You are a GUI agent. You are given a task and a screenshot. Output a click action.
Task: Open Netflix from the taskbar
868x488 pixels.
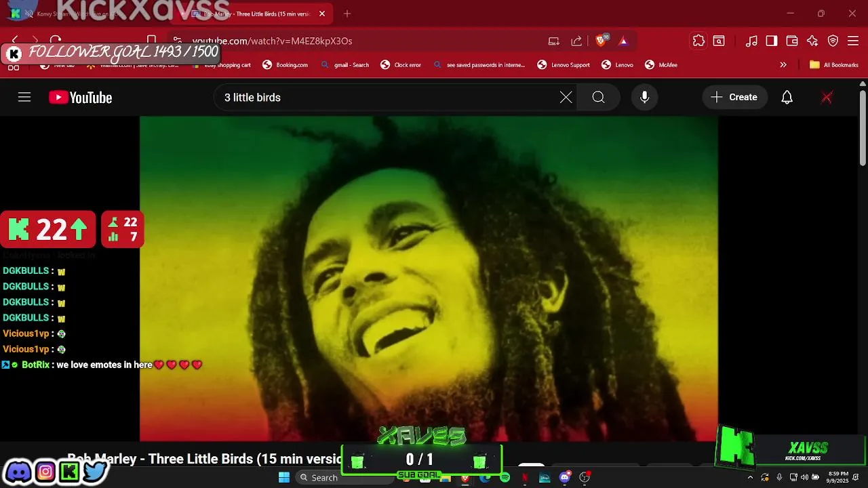pyautogui.click(x=524, y=478)
